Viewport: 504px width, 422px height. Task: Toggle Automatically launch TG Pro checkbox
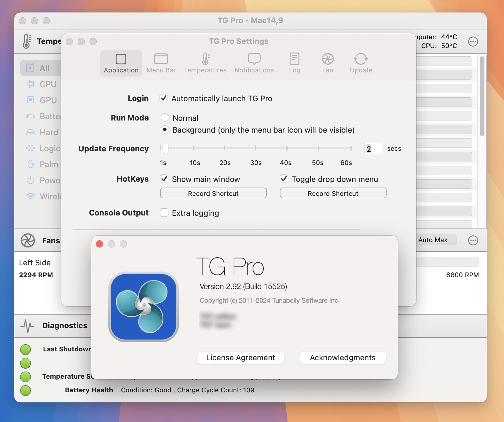(164, 98)
